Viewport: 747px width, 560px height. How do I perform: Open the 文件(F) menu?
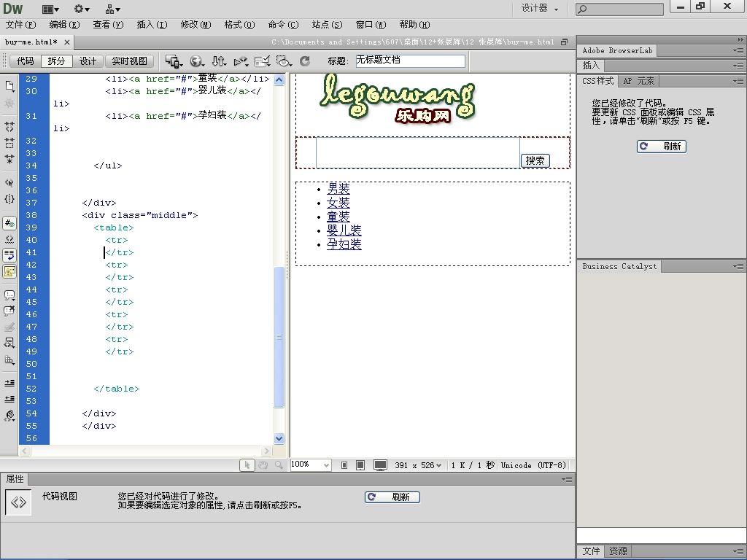pyautogui.click(x=20, y=25)
